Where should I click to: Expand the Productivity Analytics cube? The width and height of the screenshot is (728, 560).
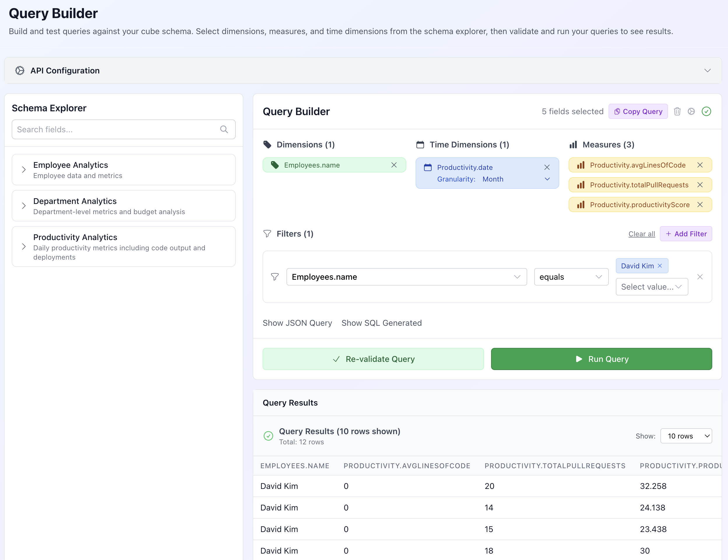24,247
